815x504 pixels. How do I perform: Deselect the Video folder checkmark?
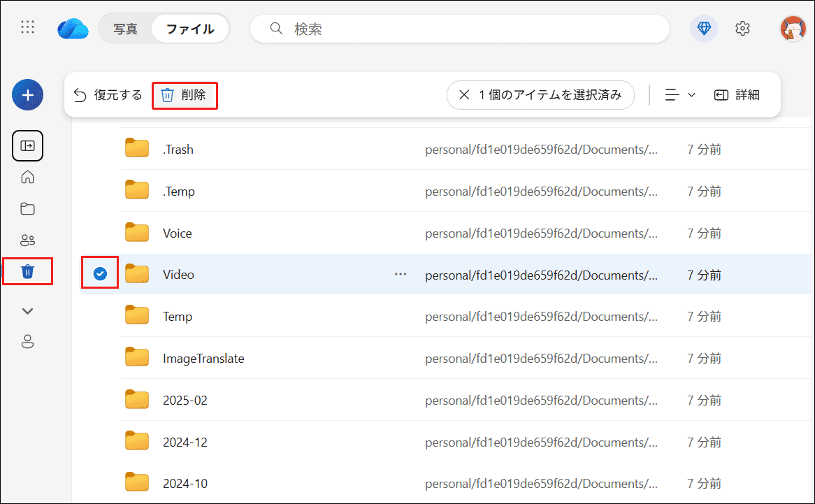(99, 273)
